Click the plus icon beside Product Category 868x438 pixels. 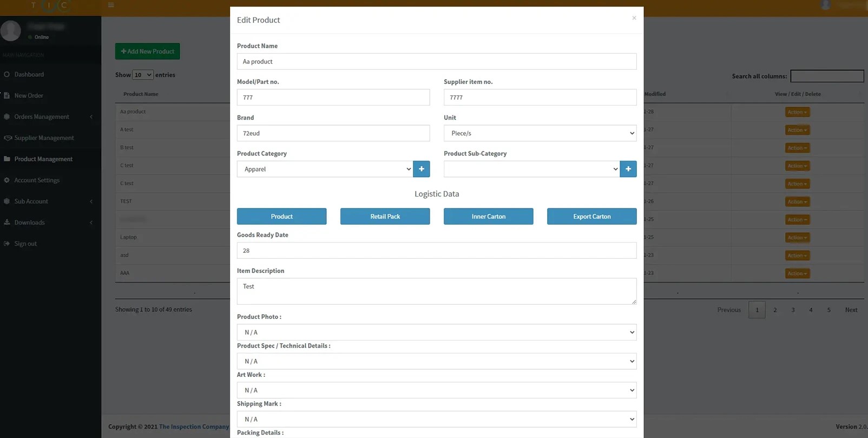[421, 169]
